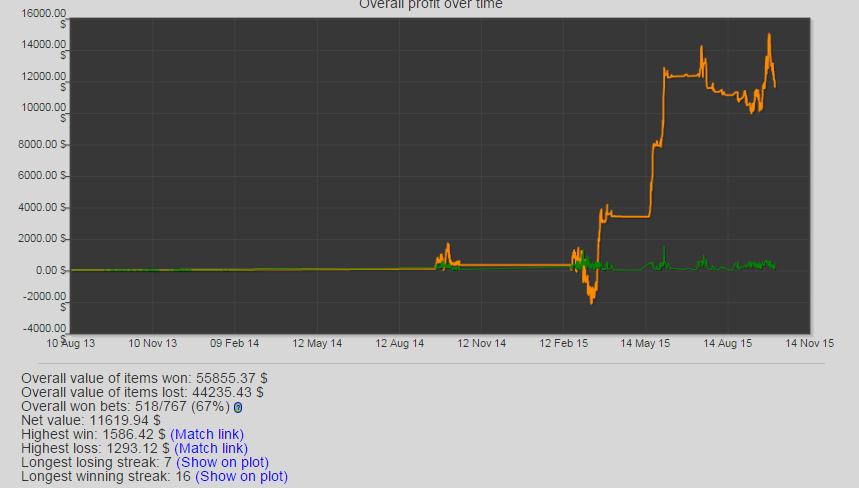This screenshot has height=488, width=859.
Task: Click the orange line's lowest dip below zero
Action: (591, 302)
